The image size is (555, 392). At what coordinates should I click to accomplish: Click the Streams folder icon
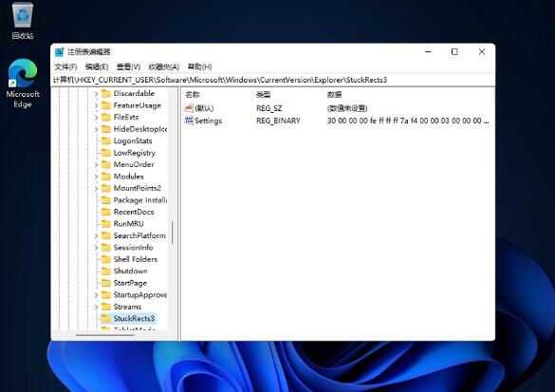coord(106,307)
